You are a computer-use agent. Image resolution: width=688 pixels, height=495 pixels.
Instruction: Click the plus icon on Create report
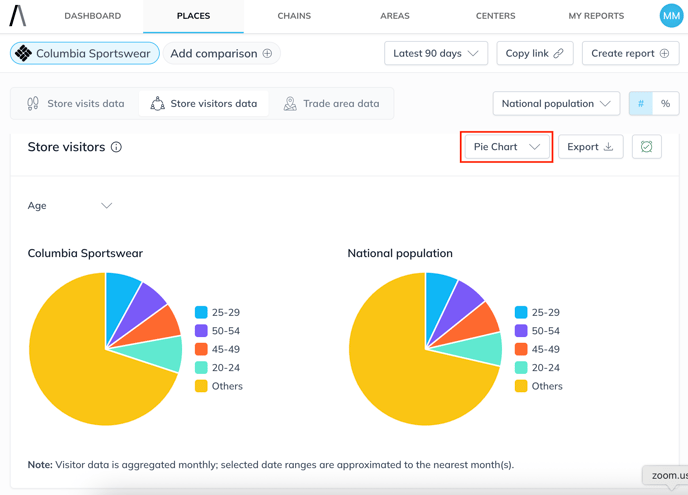point(664,53)
